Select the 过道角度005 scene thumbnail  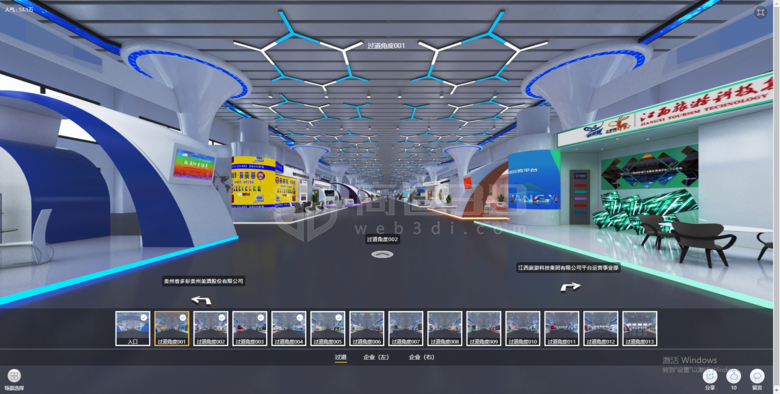(327, 328)
